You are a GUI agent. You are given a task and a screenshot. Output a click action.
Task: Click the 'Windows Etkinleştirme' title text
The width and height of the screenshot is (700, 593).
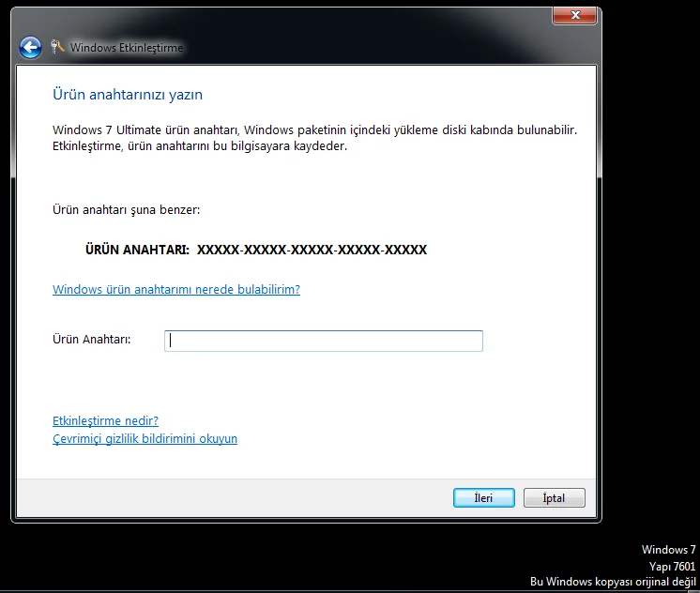click(127, 47)
